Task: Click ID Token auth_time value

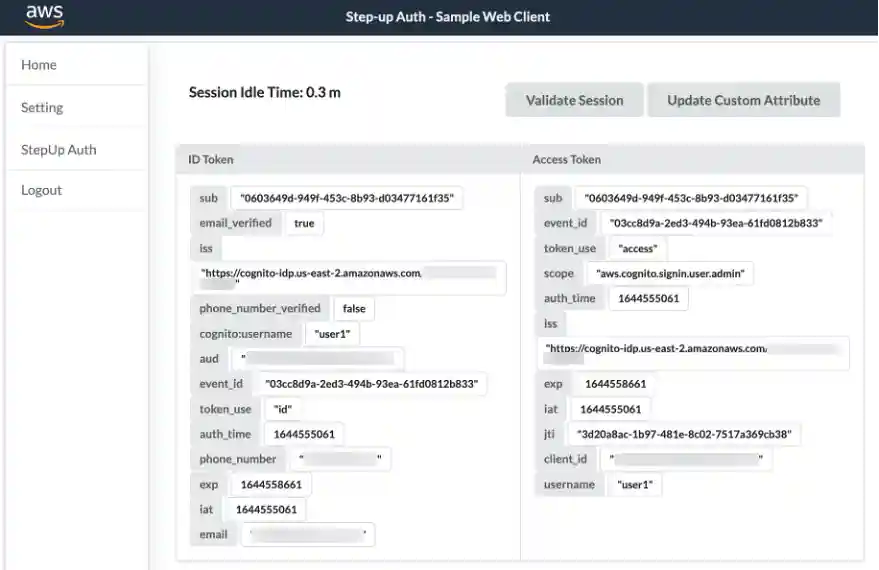Action: tap(304, 434)
